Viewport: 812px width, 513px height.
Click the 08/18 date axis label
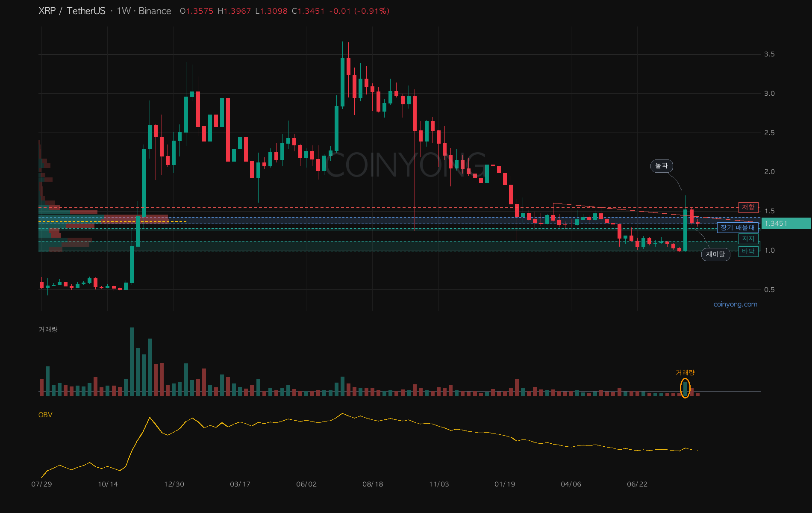coord(373,484)
